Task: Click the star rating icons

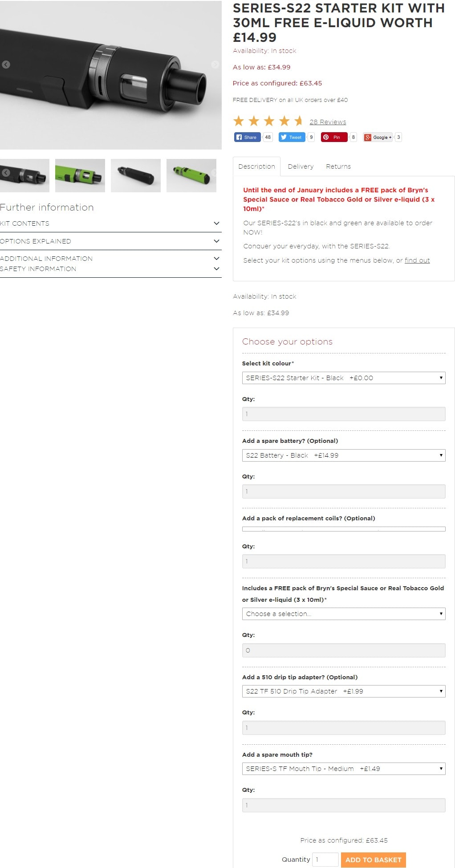Action: [x=268, y=121]
